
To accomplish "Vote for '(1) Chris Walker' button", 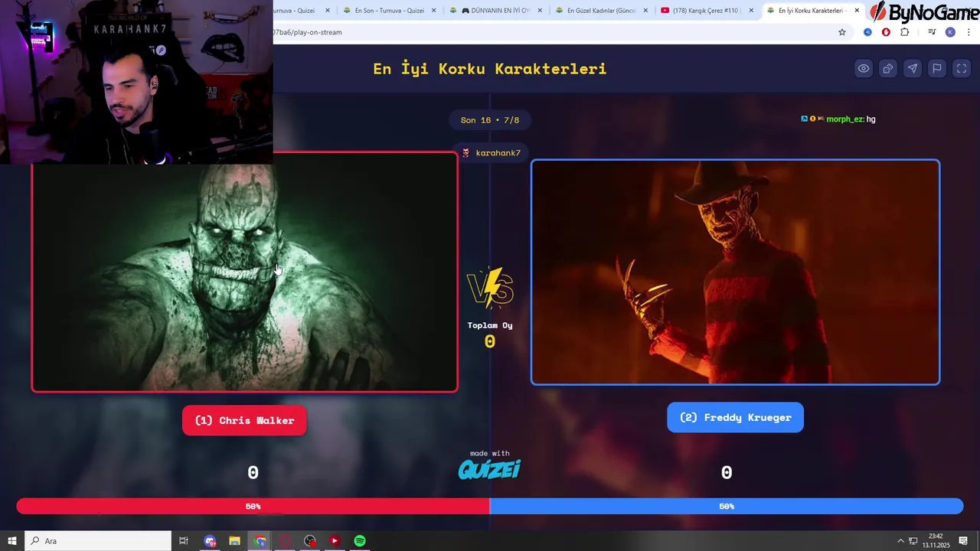I will (x=244, y=420).
